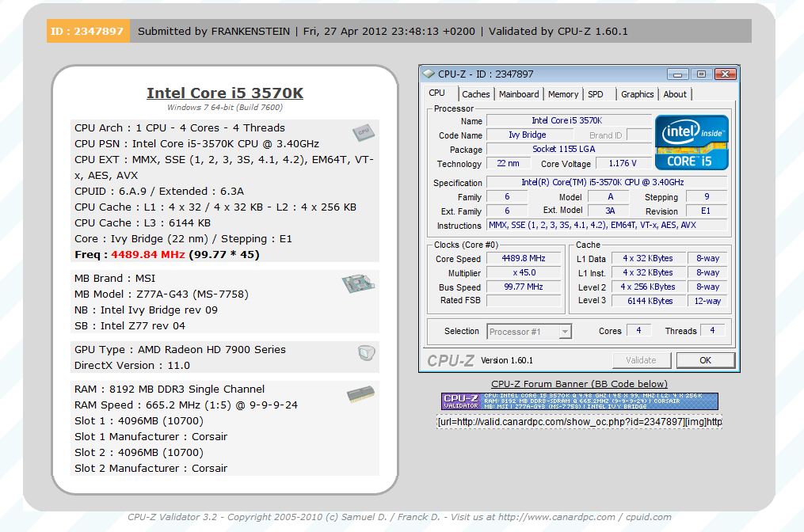Click the CPU-Z title bar app icon
Viewport: 804px width, 532px height.
429,74
